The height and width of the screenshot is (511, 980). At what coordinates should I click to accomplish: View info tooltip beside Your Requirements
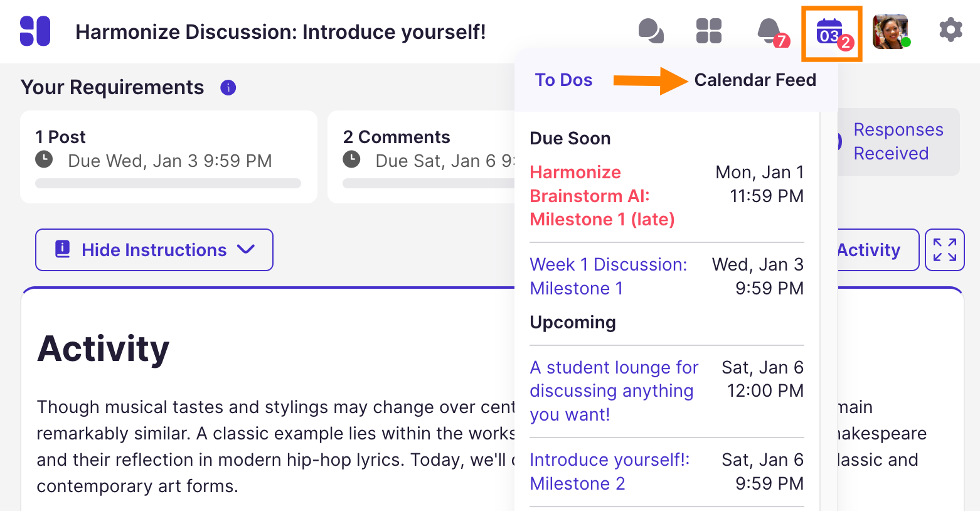tap(227, 88)
